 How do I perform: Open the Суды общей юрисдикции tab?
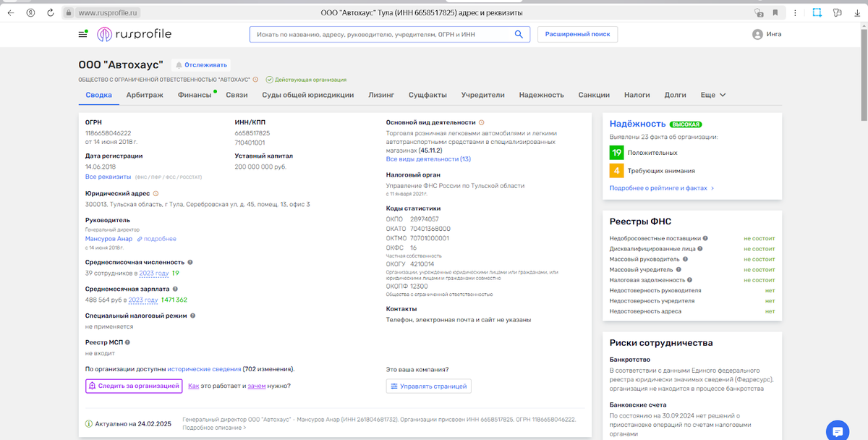(307, 95)
